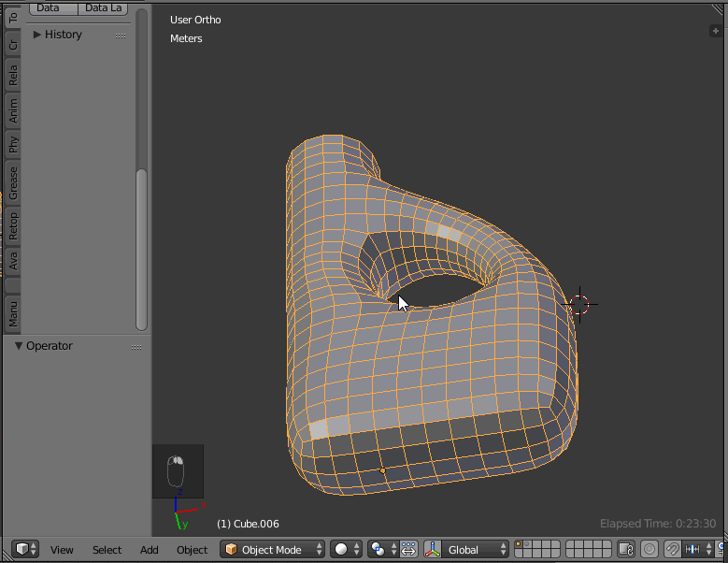
Task: Open the editor type dropdown arrows
Action: (33, 550)
